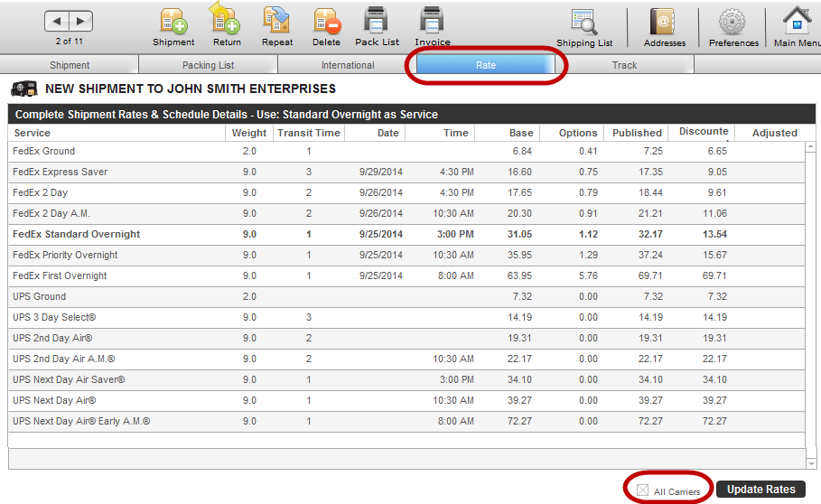This screenshot has width=821, height=504.
Task: Select the FedEx Ground service row
Action: (406, 151)
